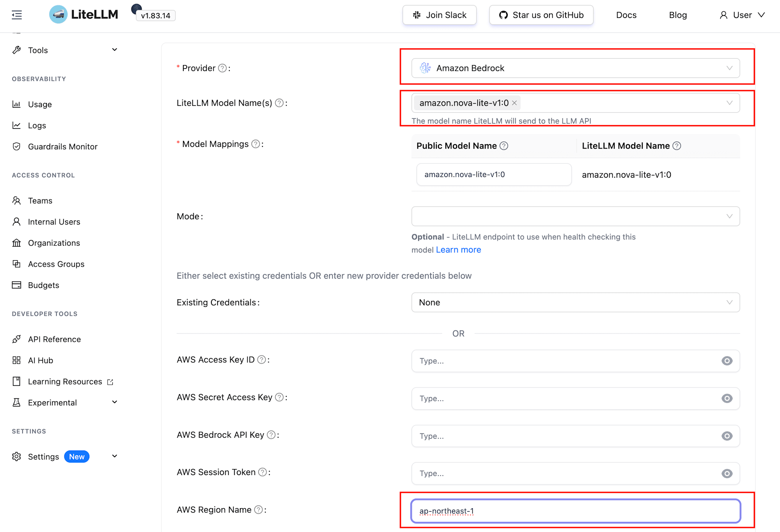Click the Tools wrench icon
Viewport: 780px width, 532px height.
tap(16, 50)
